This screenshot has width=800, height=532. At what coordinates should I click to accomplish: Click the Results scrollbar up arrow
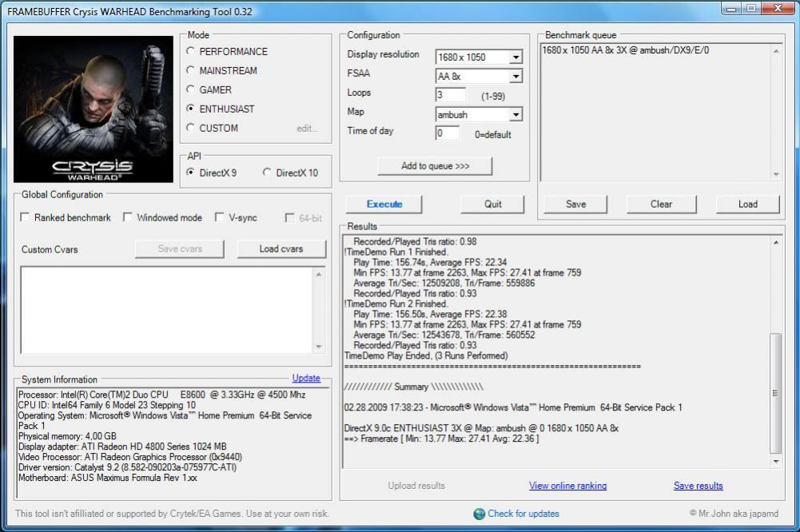coord(775,242)
